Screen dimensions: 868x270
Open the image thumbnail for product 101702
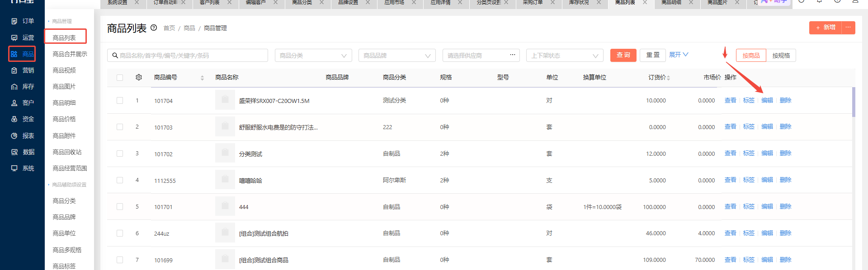point(225,153)
